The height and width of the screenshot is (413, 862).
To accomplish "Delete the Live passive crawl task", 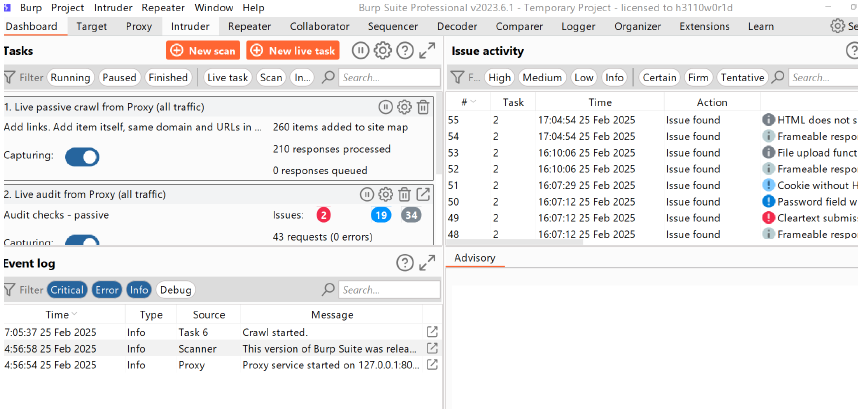I will click(x=423, y=107).
